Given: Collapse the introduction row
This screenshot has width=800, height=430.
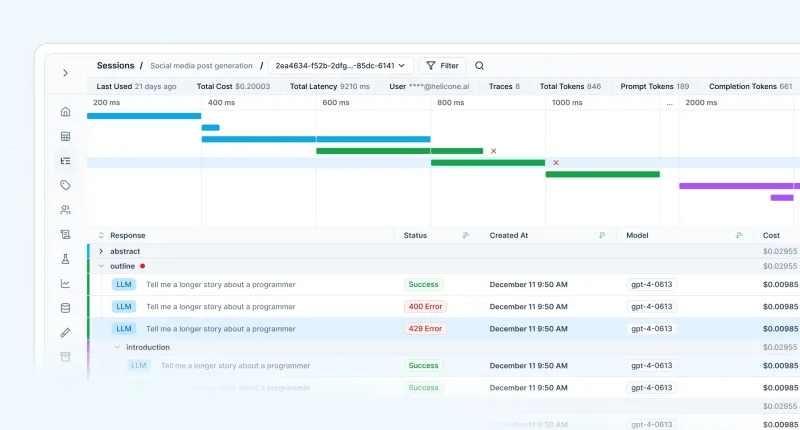Looking at the screenshot, I should 117,347.
